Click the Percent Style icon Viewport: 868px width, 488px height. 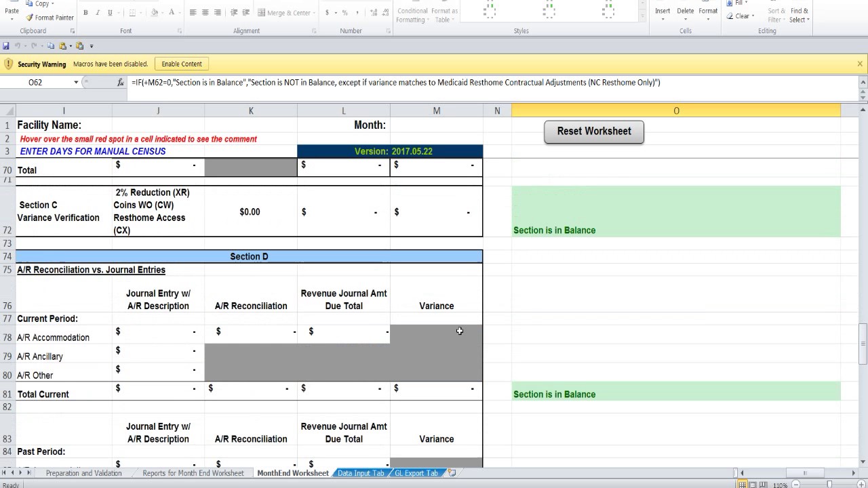point(344,13)
